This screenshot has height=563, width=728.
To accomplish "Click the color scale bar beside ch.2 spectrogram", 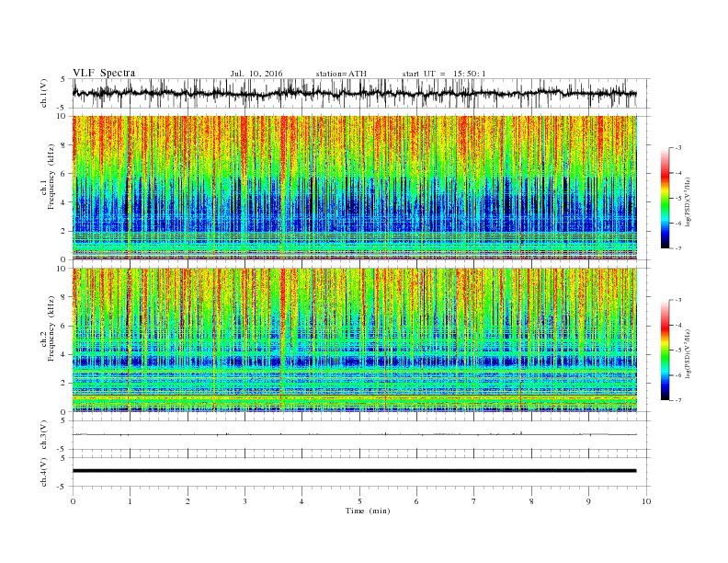I will pyautogui.click(x=665, y=350).
